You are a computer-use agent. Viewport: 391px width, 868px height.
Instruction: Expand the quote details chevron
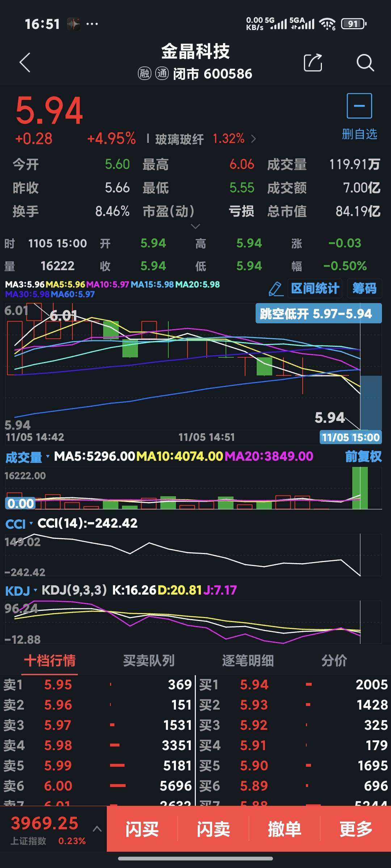pyautogui.click(x=195, y=226)
